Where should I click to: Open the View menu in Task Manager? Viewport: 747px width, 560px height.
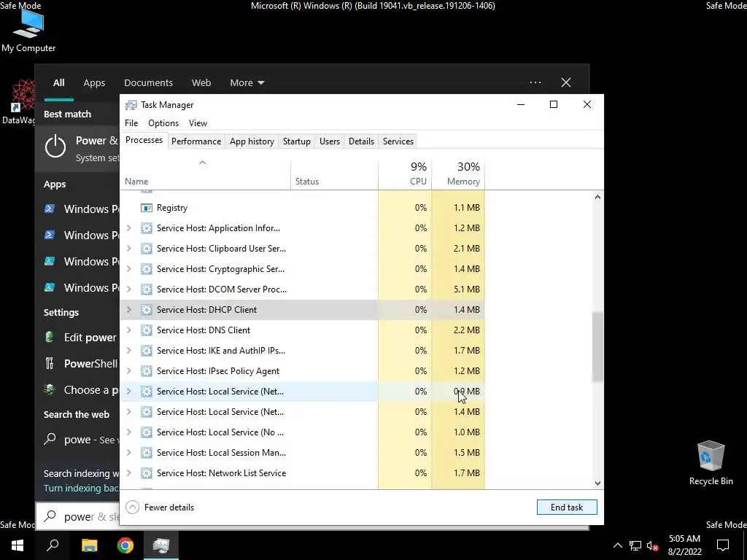tap(198, 122)
